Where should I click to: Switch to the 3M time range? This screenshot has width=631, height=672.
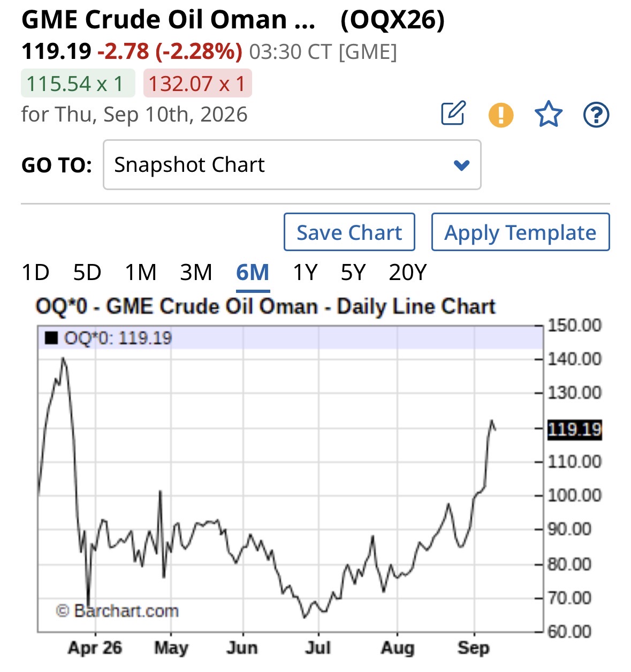[196, 273]
